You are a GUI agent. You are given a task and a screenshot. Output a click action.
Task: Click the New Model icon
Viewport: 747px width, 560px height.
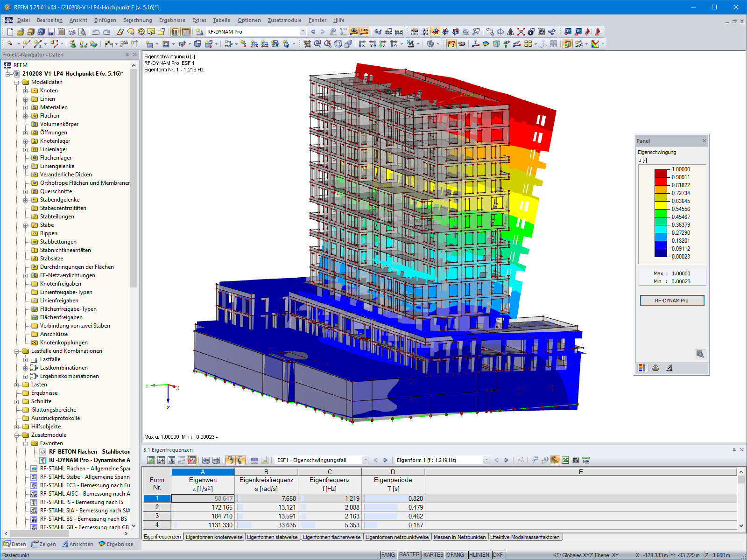click(x=10, y=32)
